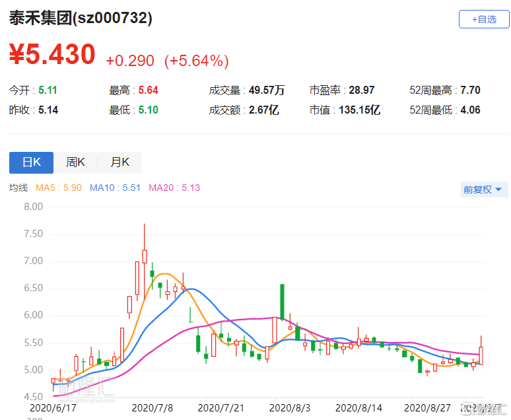511x420 pixels.
Task: Click the (+5.64%) percentage change
Action: [x=197, y=61]
